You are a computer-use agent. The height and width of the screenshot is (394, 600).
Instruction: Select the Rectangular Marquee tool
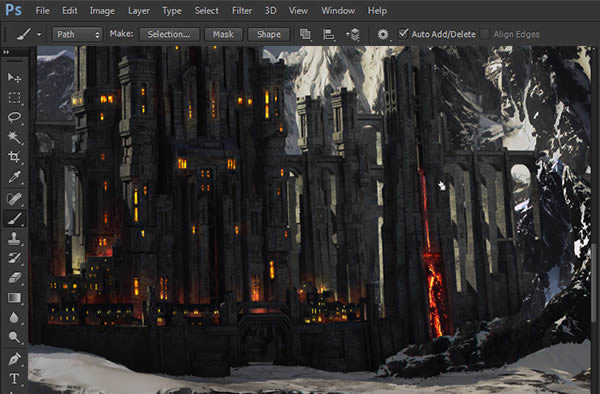(14, 98)
